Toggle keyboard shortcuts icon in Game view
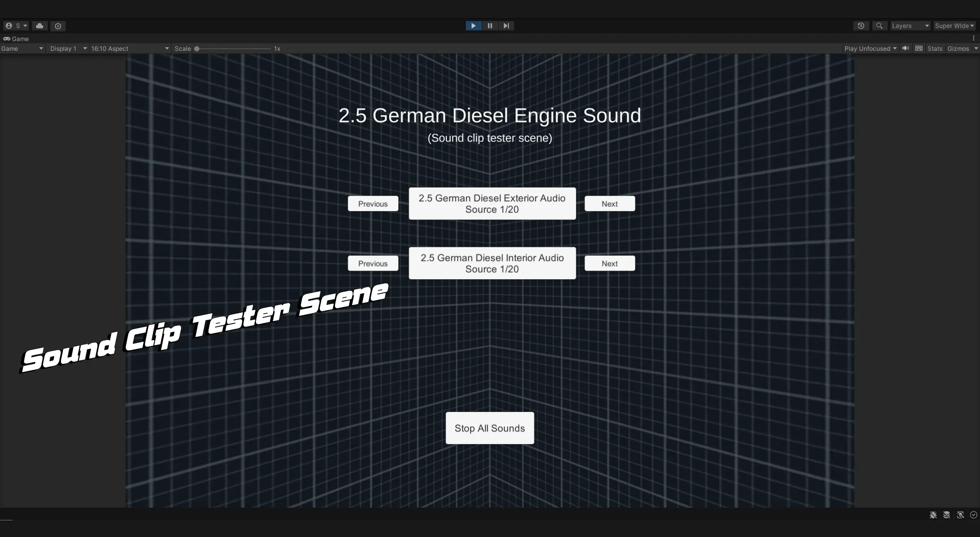This screenshot has width=980, height=537. [x=919, y=48]
